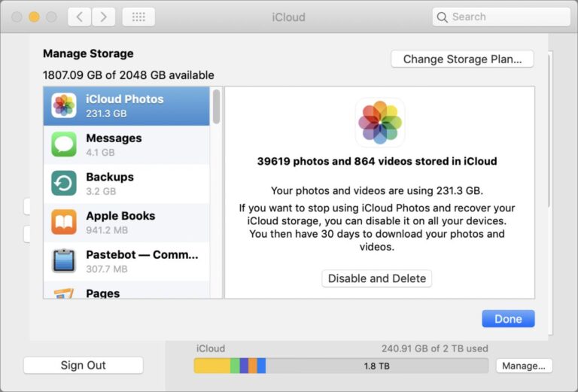The image size is (578, 392).
Task: Click Sign Out in iCloud window
Action: pos(84,365)
